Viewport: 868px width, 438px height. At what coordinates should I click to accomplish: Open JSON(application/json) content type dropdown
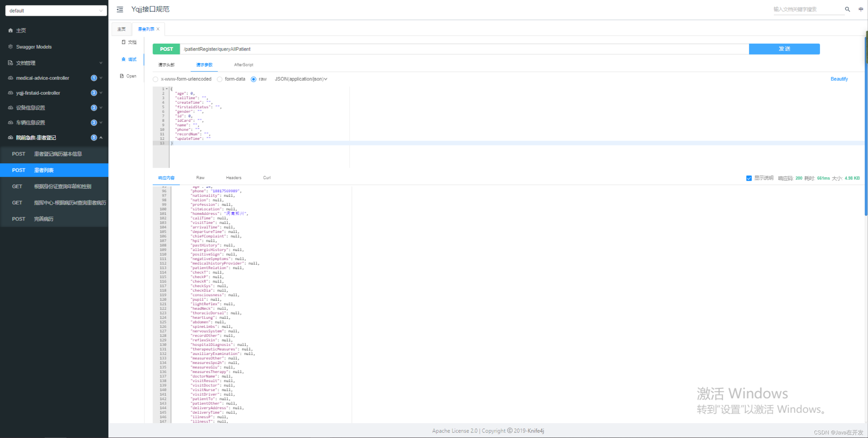301,79
